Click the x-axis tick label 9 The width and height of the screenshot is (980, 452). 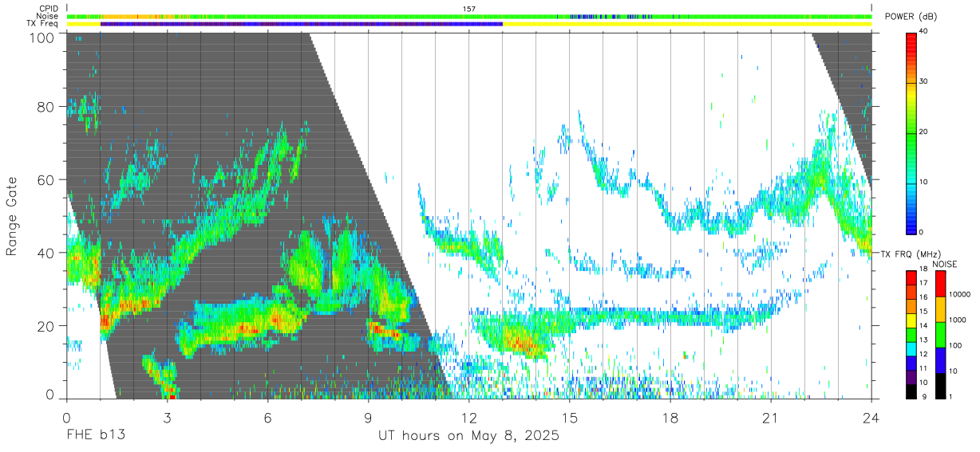[x=368, y=417]
